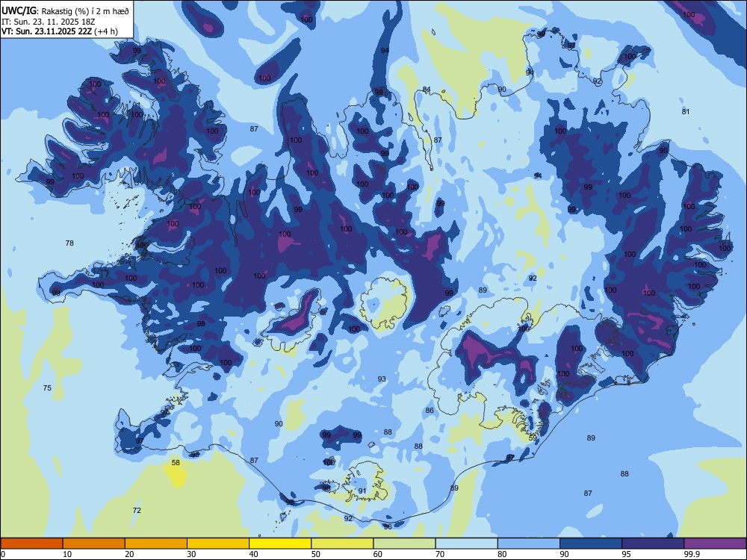Click the title 'UWC/IG: Rakastig (%) í 2 m hæð'
The width and height of the screenshot is (747, 560).
point(65,11)
